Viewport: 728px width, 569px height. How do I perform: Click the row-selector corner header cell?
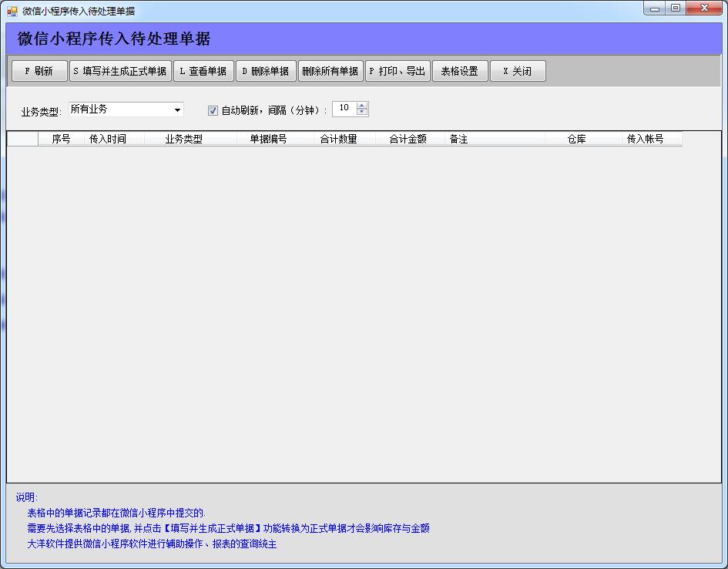click(23, 139)
